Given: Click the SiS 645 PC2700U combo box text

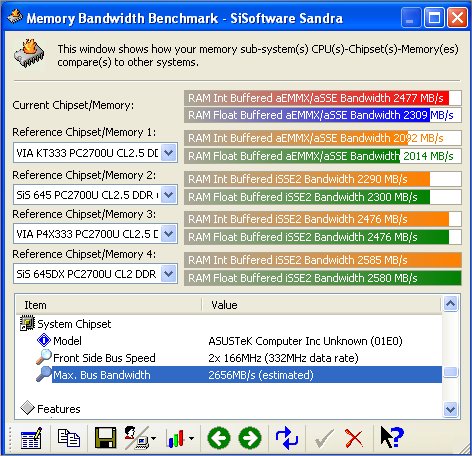Looking at the screenshot, I should tap(87, 195).
